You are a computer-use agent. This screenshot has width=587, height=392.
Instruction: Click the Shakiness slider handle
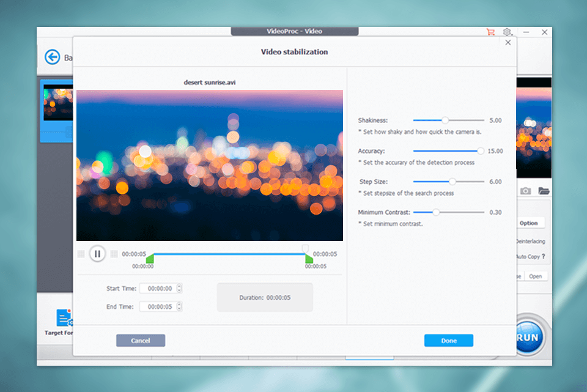445,120
